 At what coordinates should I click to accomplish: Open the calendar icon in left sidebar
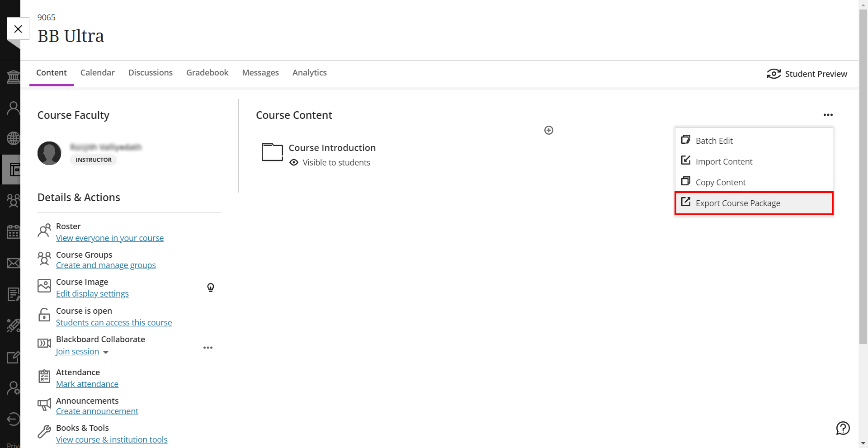click(13, 232)
